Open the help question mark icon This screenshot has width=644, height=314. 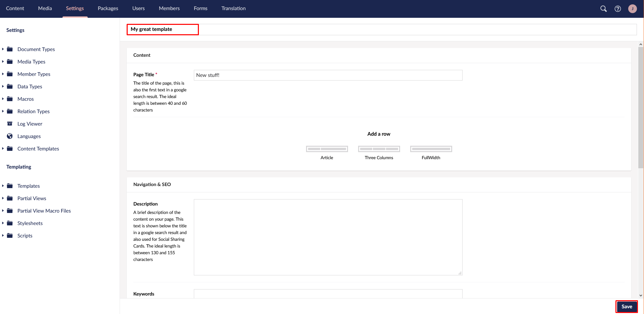pos(617,9)
